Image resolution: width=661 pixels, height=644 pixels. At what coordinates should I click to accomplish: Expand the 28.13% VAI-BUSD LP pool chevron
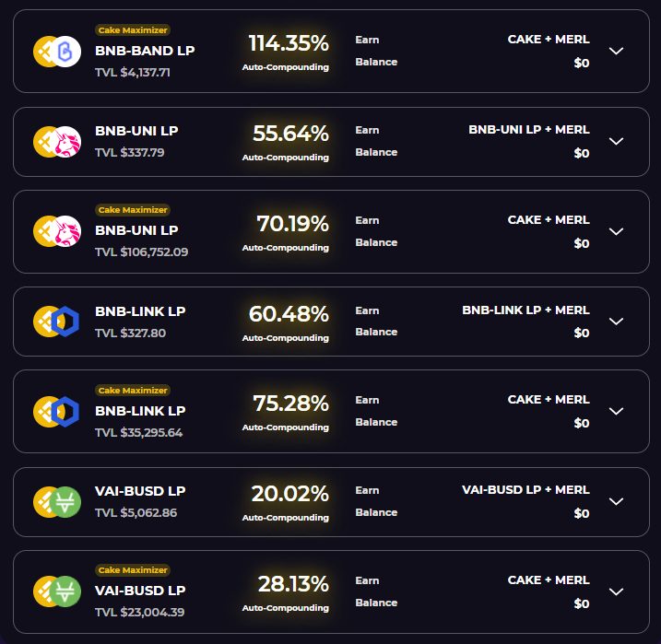(x=617, y=591)
